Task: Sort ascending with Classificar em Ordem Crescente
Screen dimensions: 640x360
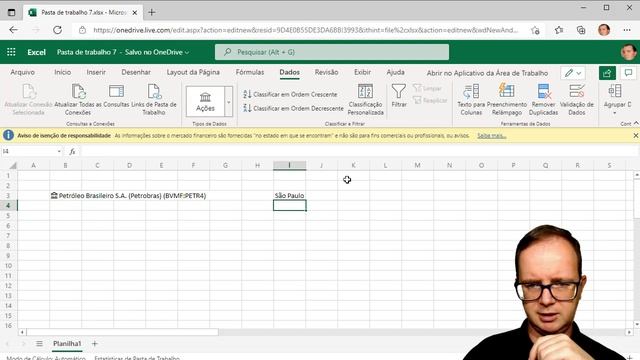Action: click(290, 94)
